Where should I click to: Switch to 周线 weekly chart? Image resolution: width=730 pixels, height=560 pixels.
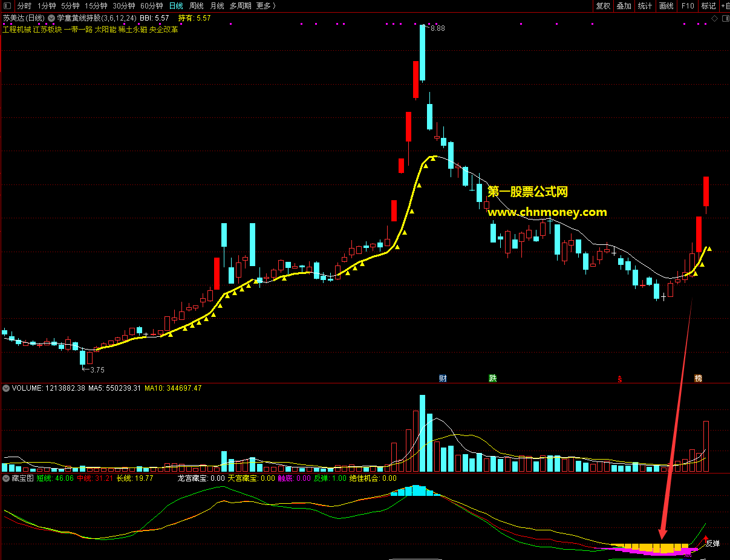(x=197, y=5)
